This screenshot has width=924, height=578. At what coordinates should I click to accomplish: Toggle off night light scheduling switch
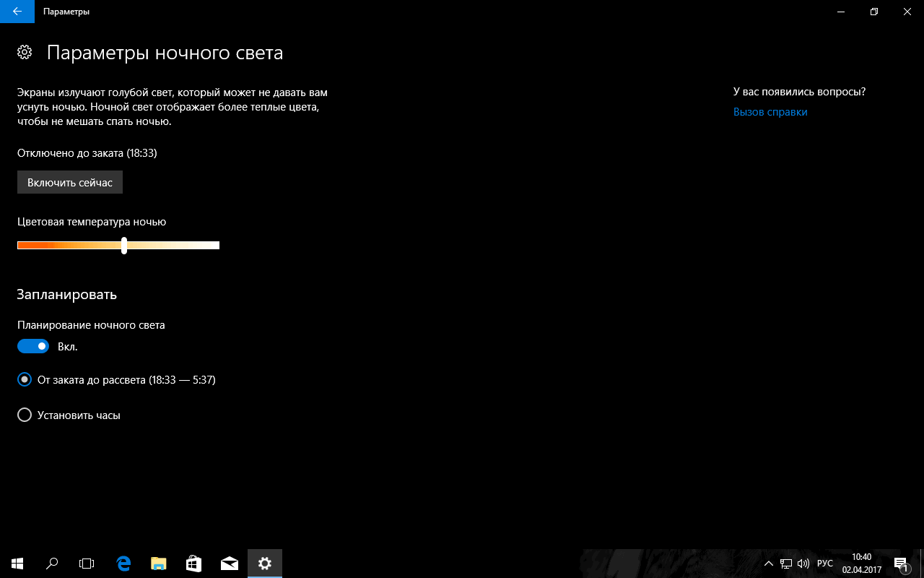(x=33, y=347)
